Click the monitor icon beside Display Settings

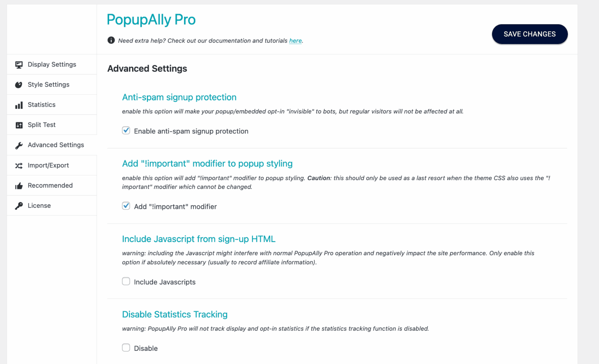tap(19, 64)
